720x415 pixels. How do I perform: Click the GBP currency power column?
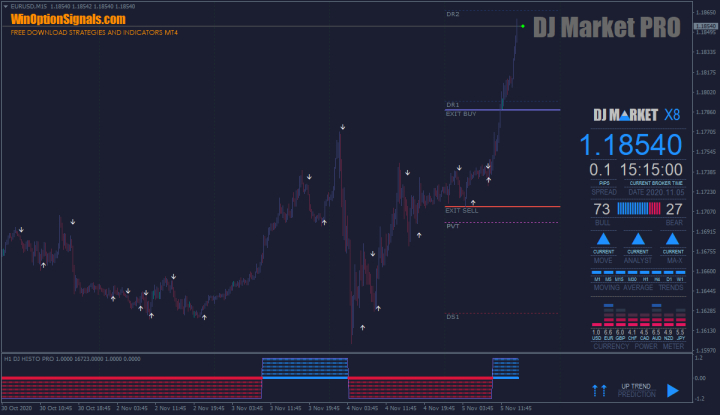point(620,317)
